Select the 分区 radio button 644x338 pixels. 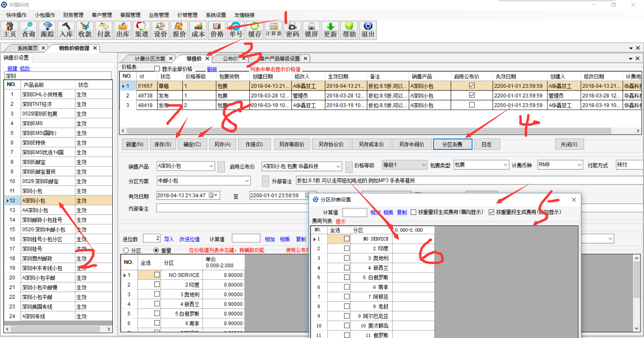click(x=126, y=250)
